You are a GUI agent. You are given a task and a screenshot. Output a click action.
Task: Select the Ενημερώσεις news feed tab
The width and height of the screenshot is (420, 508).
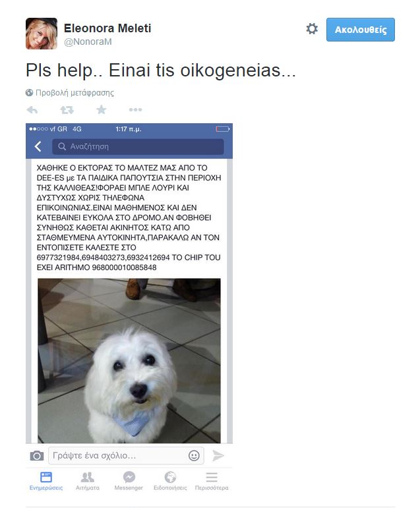(x=46, y=481)
